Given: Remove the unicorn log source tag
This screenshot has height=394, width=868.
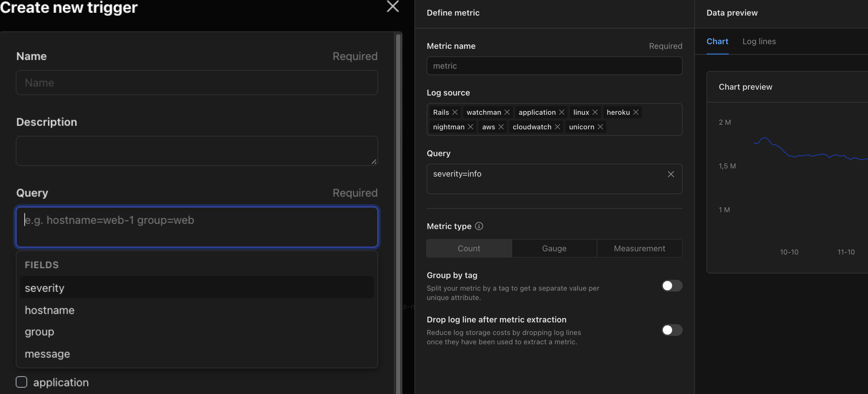Looking at the screenshot, I should click(600, 127).
